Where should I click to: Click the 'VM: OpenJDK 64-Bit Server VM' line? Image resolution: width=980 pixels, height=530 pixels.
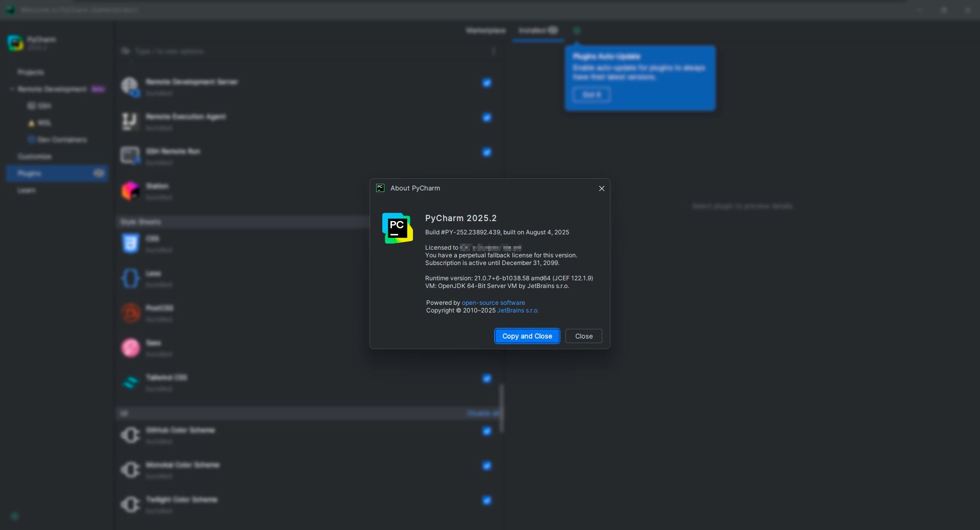click(x=497, y=286)
